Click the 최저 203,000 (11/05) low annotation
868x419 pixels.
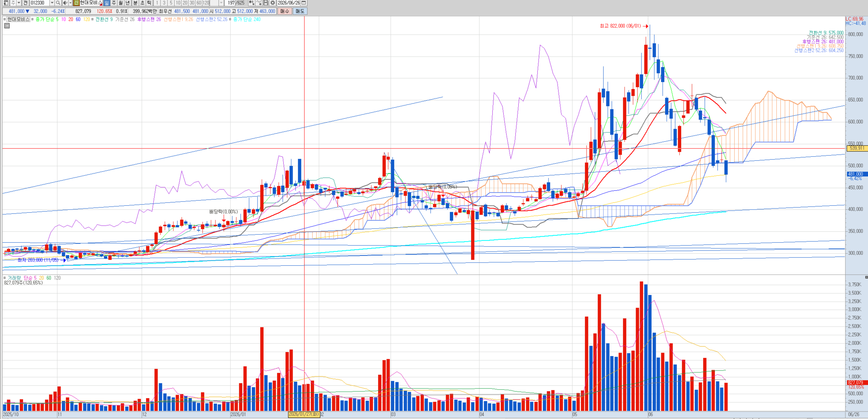pos(42,260)
